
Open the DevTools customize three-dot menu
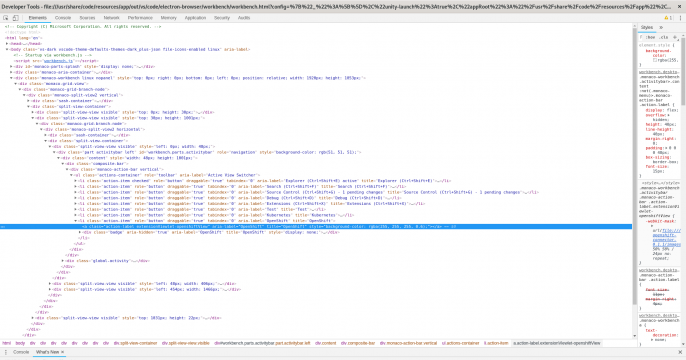coord(680,18)
